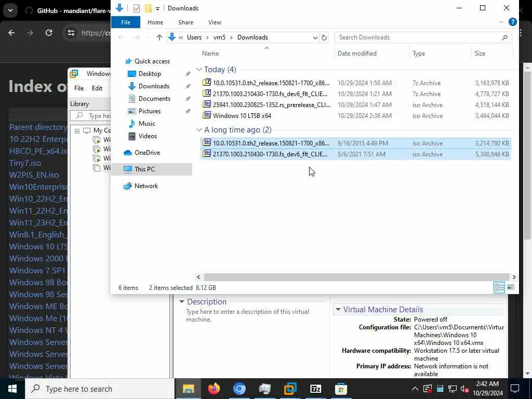The height and width of the screenshot is (399, 532).
Task: Open the Share ribbon tab
Action: [185, 22]
